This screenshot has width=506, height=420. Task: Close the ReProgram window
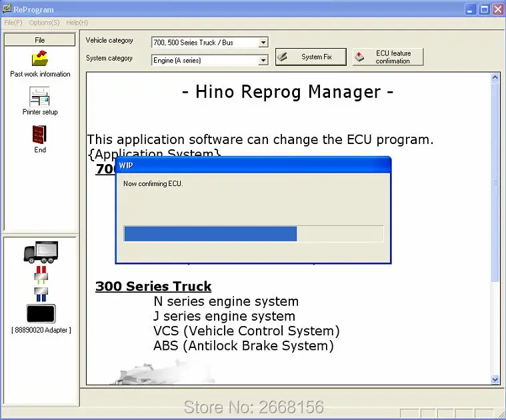click(x=498, y=9)
